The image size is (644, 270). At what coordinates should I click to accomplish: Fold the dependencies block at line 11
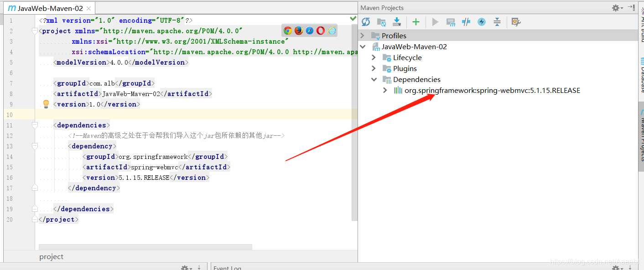pyautogui.click(x=35, y=125)
